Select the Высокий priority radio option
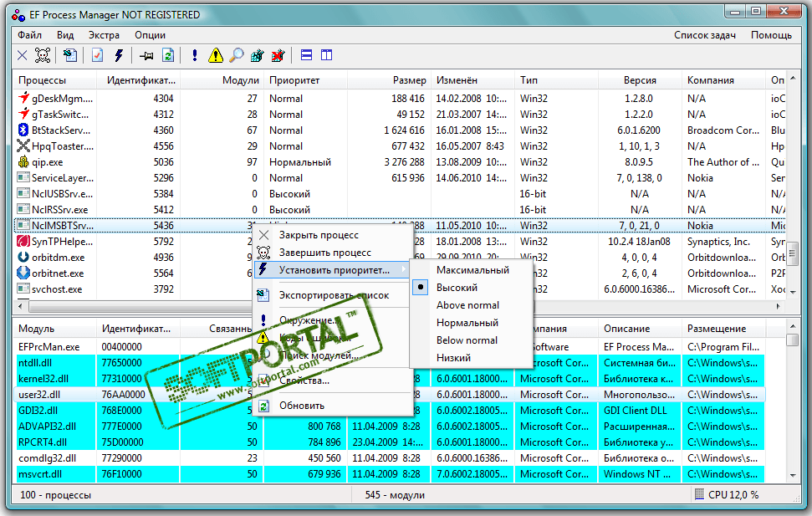Image resolution: width=812 pixels, height=516 pixels. [x=457, y=288]
